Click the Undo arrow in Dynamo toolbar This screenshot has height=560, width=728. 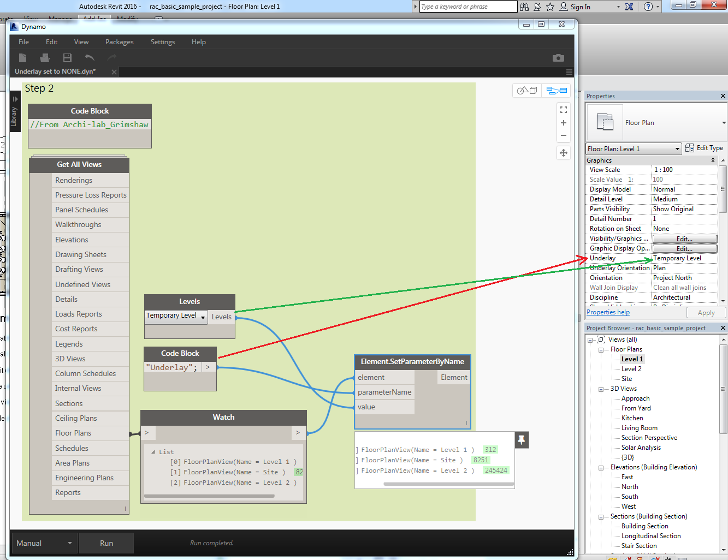click(90, 58)
